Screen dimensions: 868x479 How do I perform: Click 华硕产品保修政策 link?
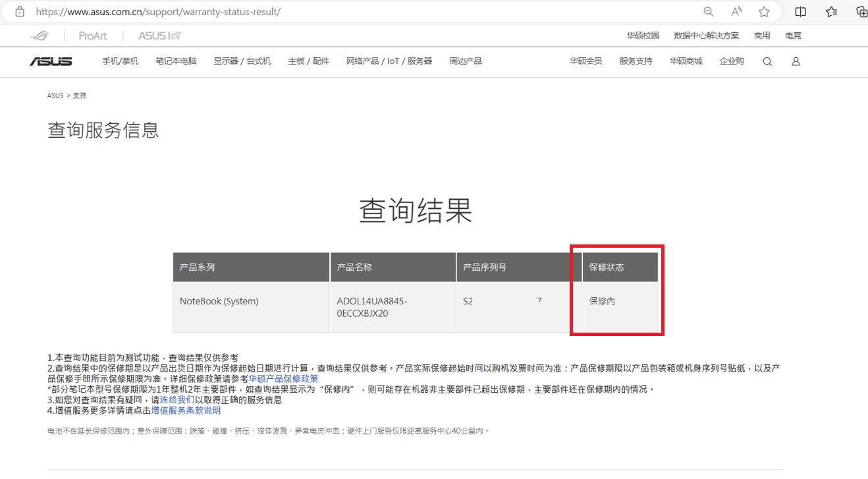pos(283,379)
